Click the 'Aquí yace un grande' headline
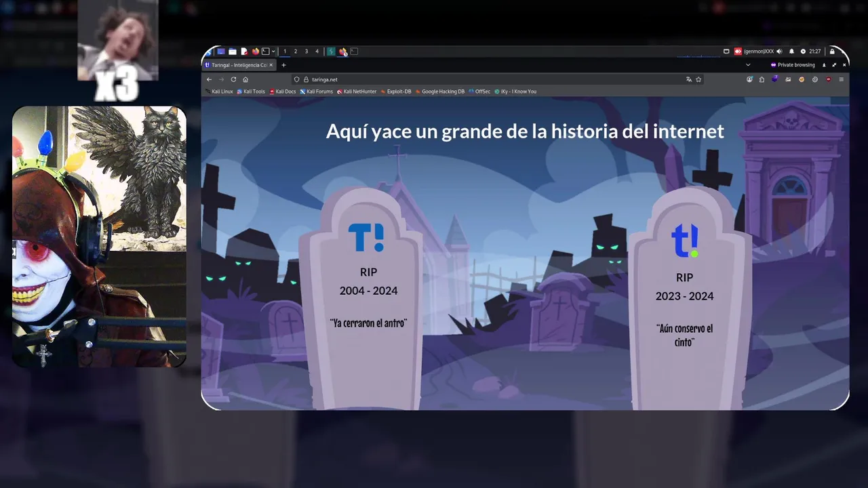This screenshot has height=488, width=868. click(x=525, y=131)
